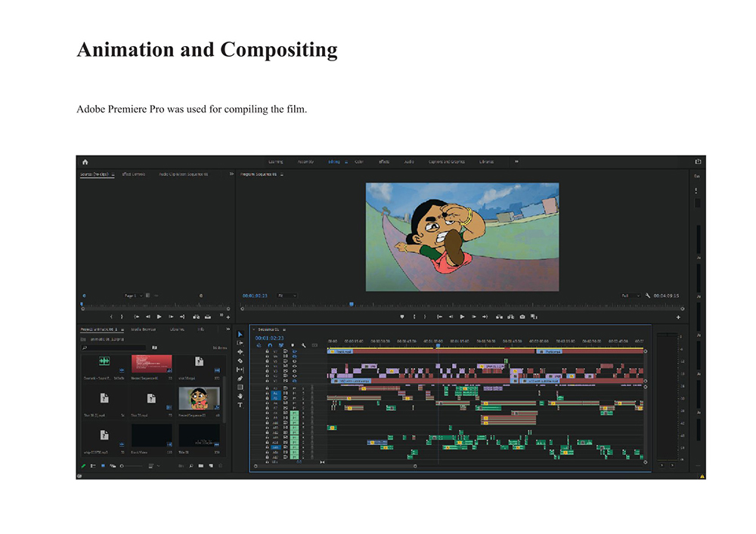Click Play in the Source Monitor
The image size is (756, 534).
coord(159,316)
